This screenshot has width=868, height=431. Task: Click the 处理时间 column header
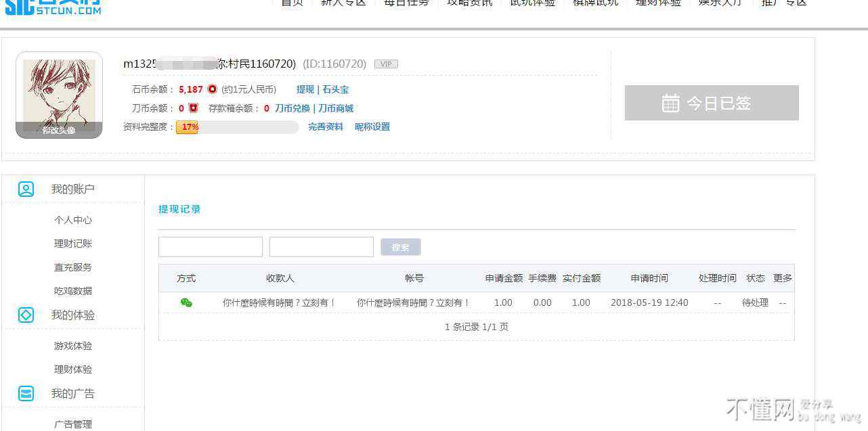tap(718, 278)
